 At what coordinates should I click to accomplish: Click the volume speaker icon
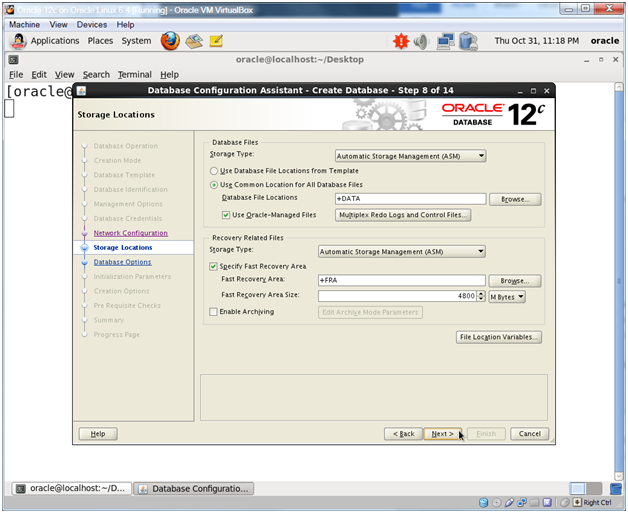[420, 41]
